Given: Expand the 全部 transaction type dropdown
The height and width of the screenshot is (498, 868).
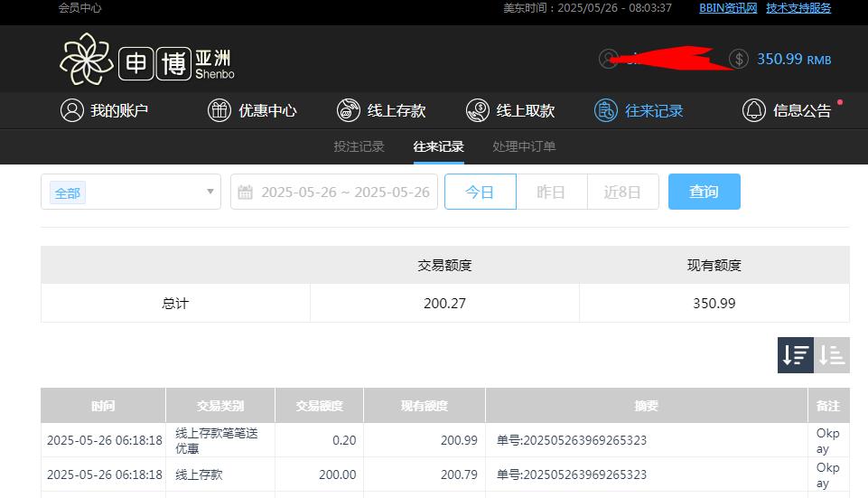Looking at the screenshot, I should 131,192.
